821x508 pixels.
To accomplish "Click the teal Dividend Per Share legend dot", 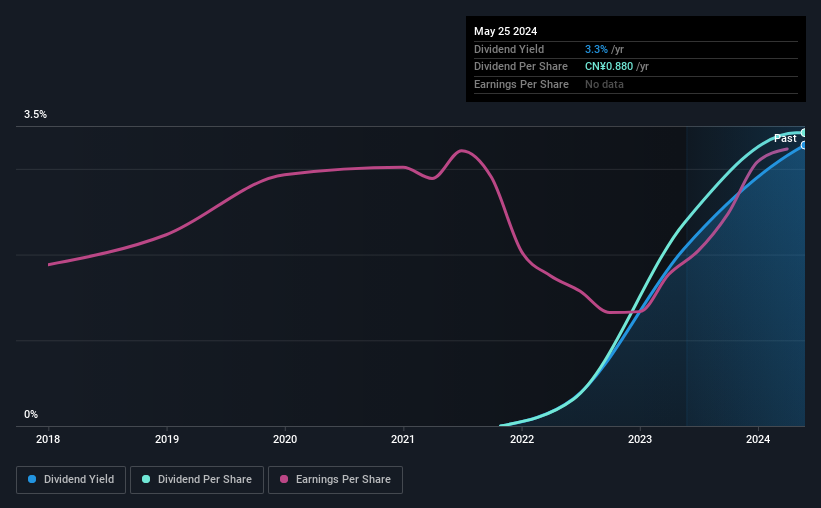I will click(146, 479).
